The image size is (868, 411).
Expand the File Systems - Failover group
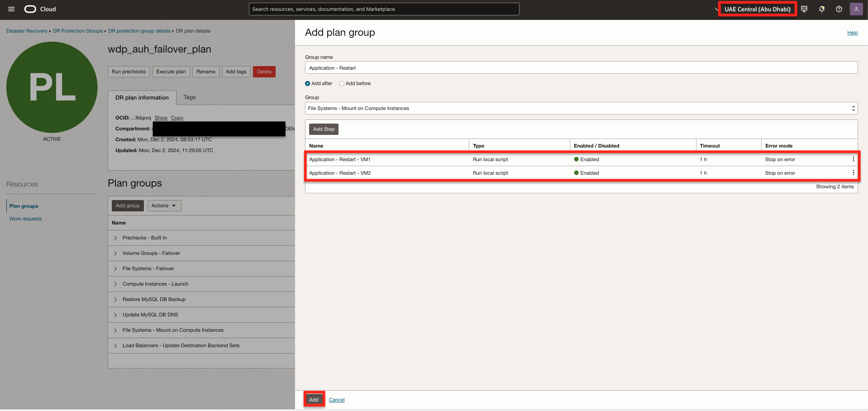(x=115, y=269)
